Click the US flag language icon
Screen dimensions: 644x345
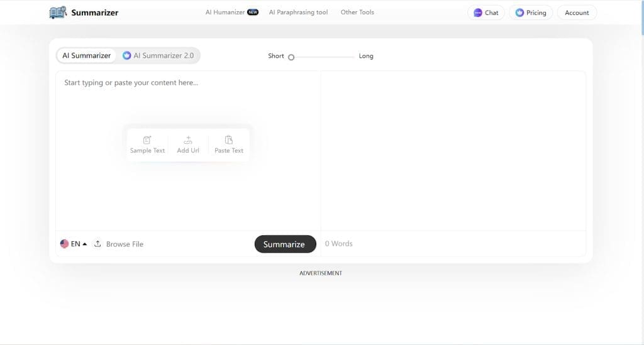pos(65,244)
